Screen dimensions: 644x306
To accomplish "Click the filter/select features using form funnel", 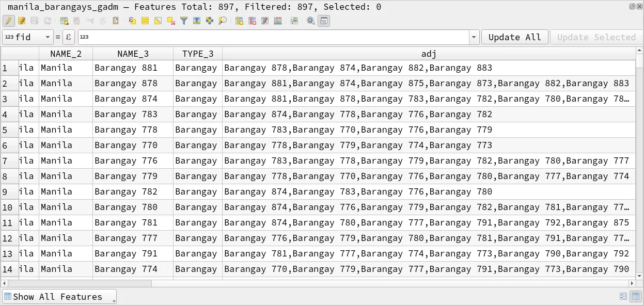I will (184, 21).
